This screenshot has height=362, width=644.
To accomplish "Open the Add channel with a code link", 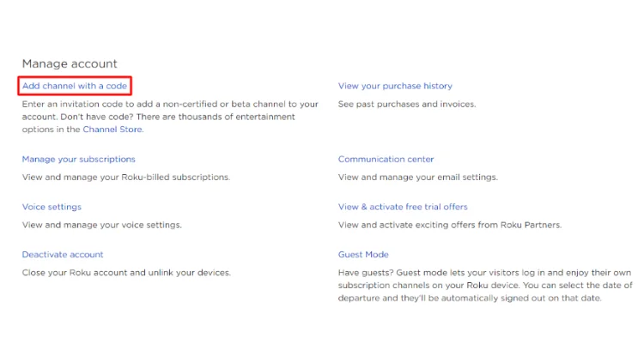I will (x=75, y=86).
